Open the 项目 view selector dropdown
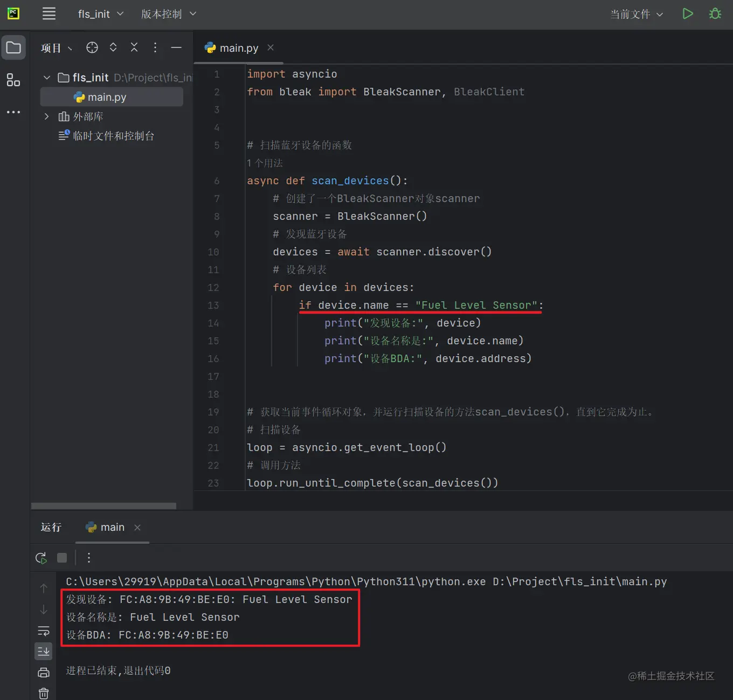 click(x=57, y=48)
